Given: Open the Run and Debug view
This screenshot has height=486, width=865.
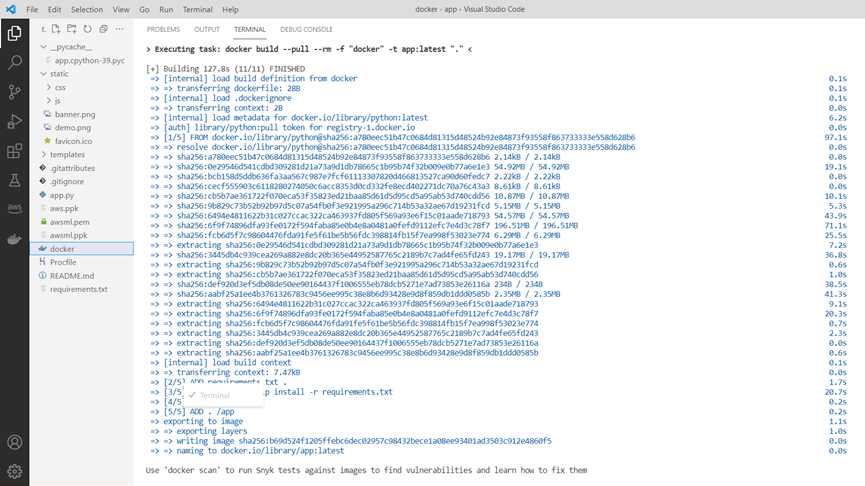Looking at the screenshot, I should click(14, 121).
